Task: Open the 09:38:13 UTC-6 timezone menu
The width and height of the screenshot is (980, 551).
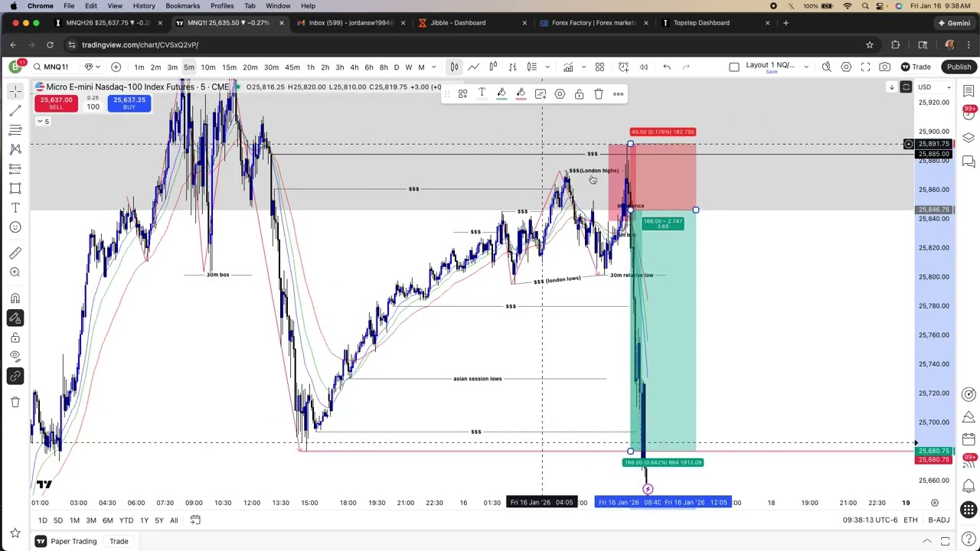Action: pos(869,520)
